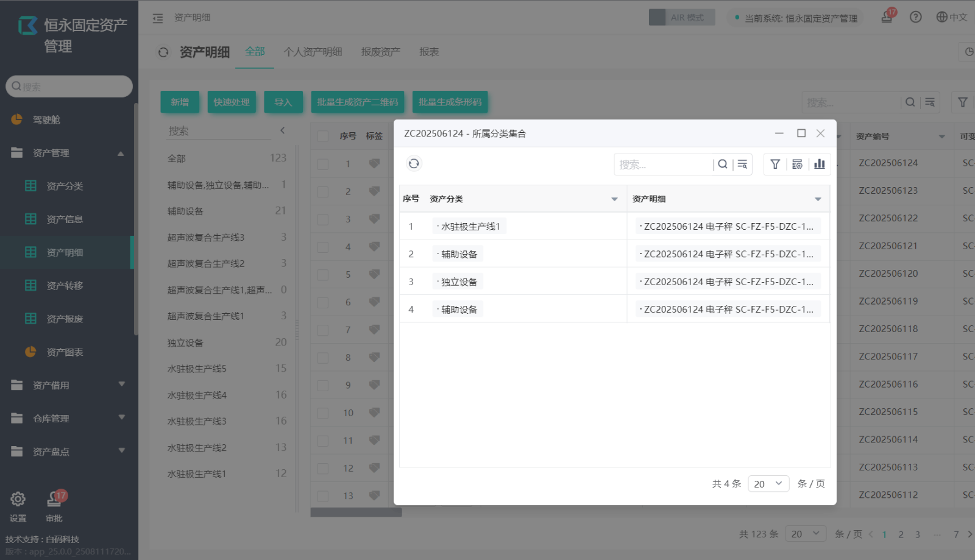975x560 pixels.
Task: Open the notification inbox icon in the top bar
Action: coord(887,17)
